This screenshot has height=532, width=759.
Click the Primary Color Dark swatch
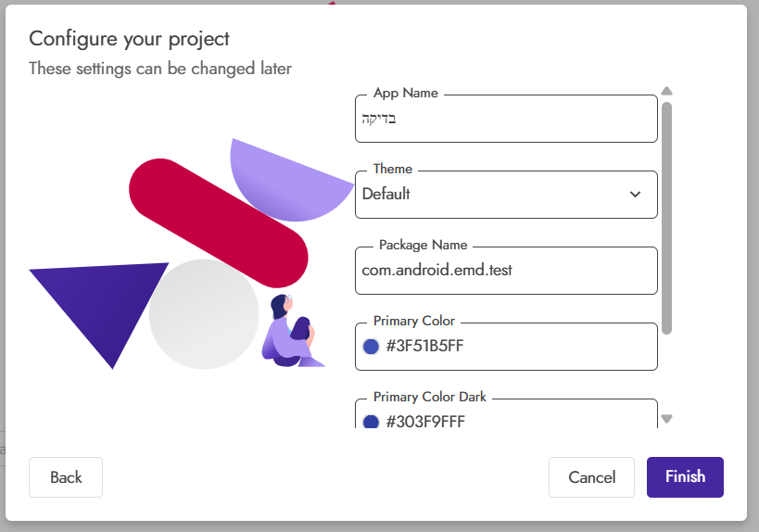(371, 422)
